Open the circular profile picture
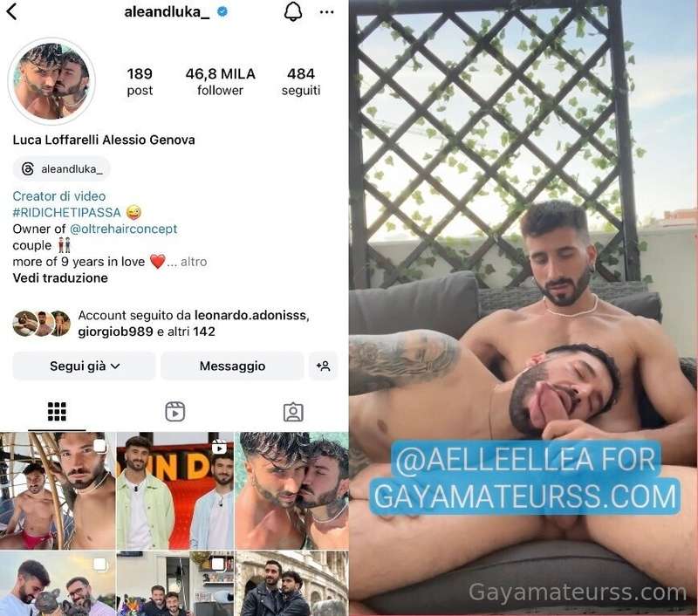The width and height of the screenshot is (698, 616). 51,81
